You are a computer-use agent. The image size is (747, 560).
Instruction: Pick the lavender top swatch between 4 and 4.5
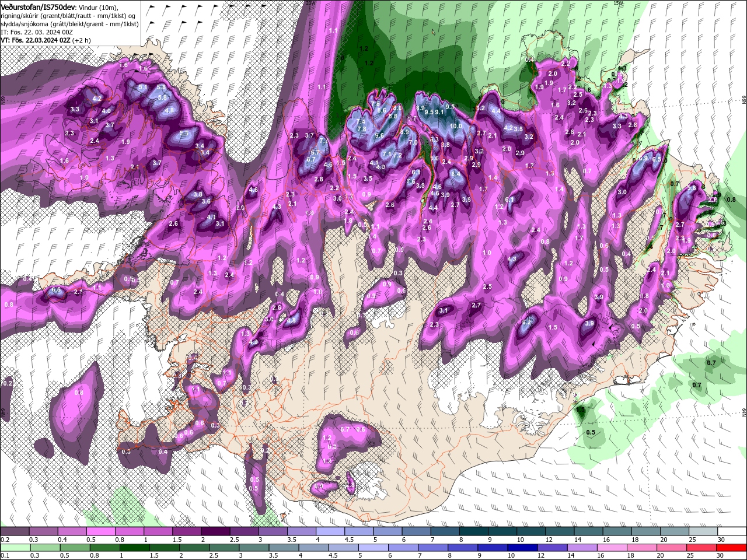(x=330, y=531)
